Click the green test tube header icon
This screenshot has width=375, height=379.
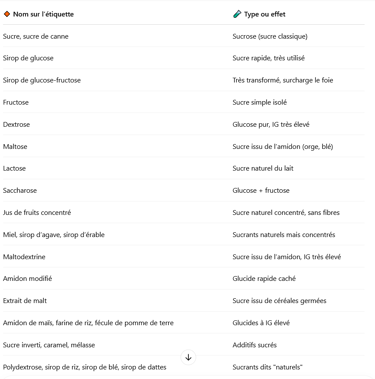(x=237, y=14)
